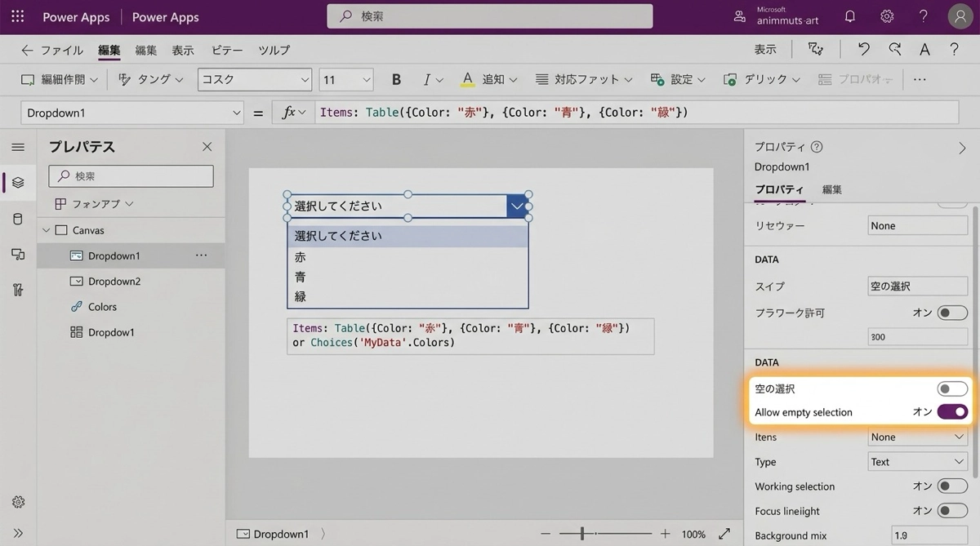This screenshot has width=980, height=546.
Task: Open the app launcher waffle icon
Action: 17,16
